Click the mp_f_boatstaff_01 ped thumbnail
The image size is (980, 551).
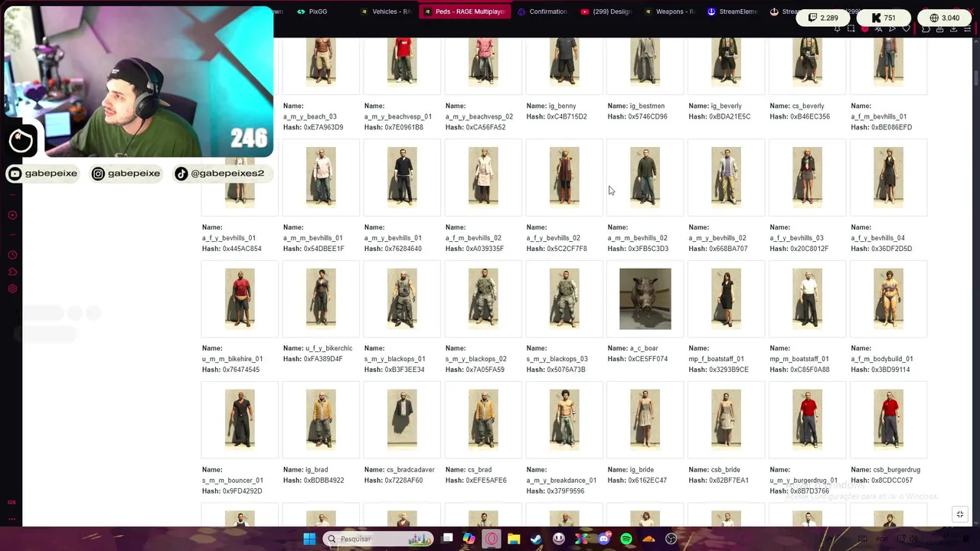click(x=726, y=298)
